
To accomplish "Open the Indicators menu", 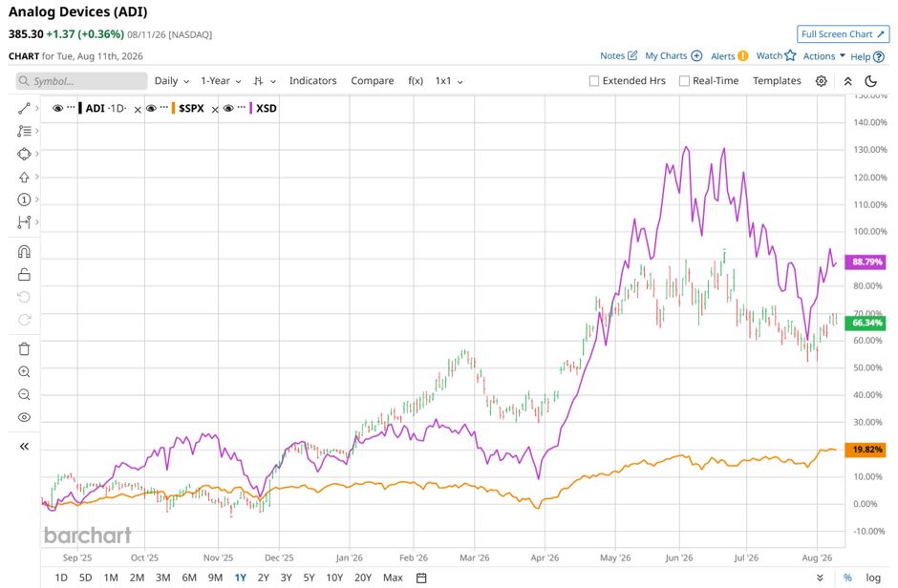I will point(312,80).
